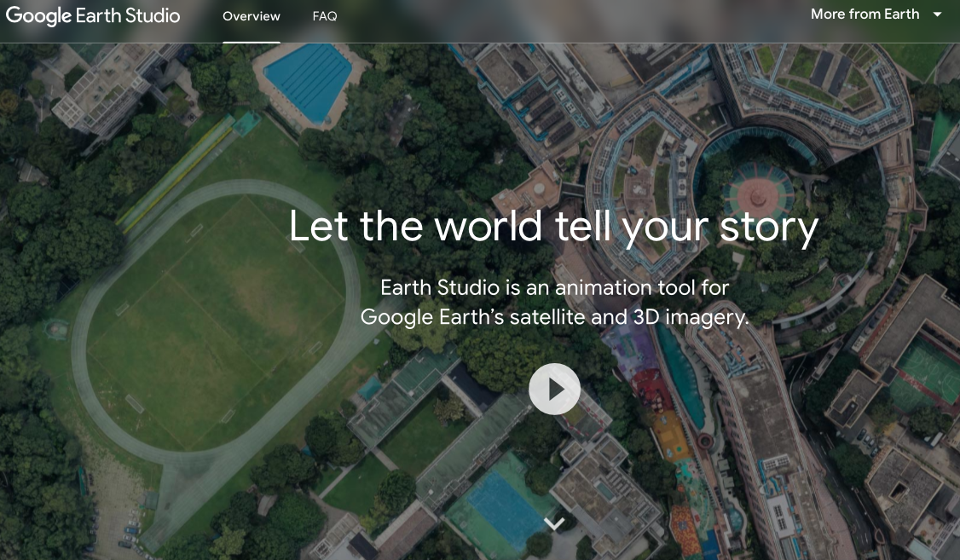Click the "Earth Studio is an animation tool" text
Image resolution: width=960 pixels, height=560 pixels.
[554, 287]
